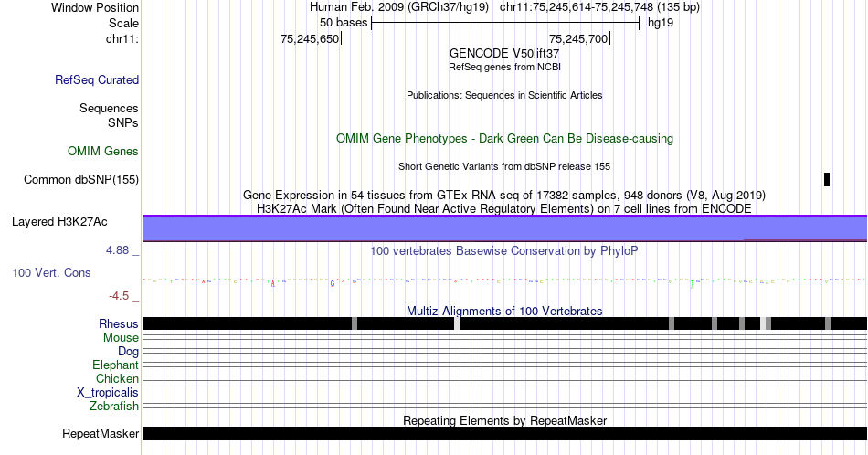Click the X_tropicalis alignment row label

coord(108,393)
